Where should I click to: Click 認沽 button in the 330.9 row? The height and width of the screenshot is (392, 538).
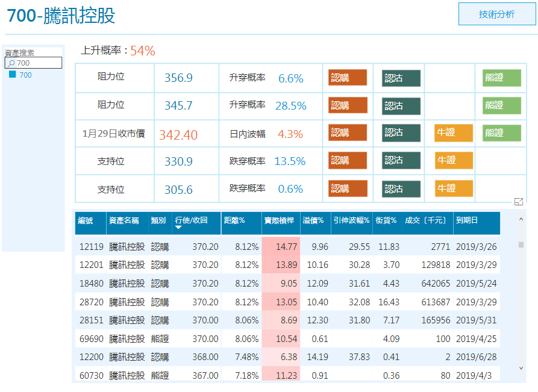click(401, 161)
